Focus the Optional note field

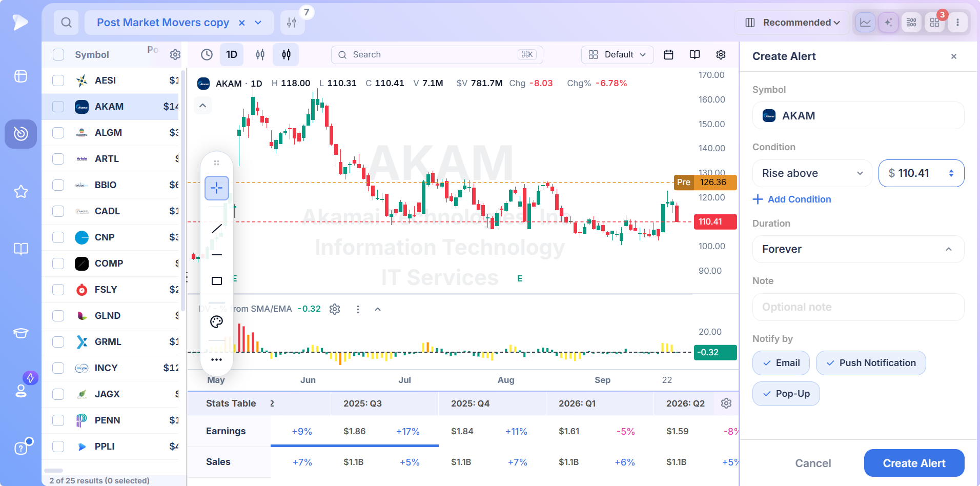859,307
